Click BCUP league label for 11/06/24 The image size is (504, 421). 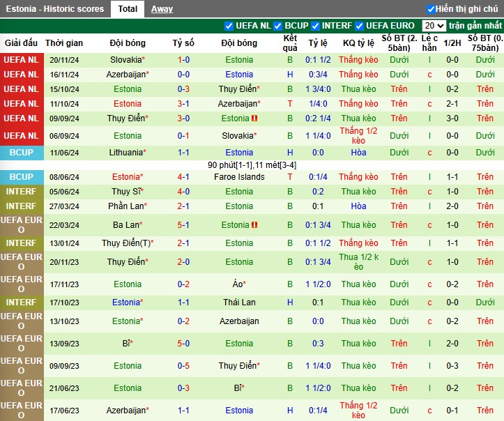point(21,153)
